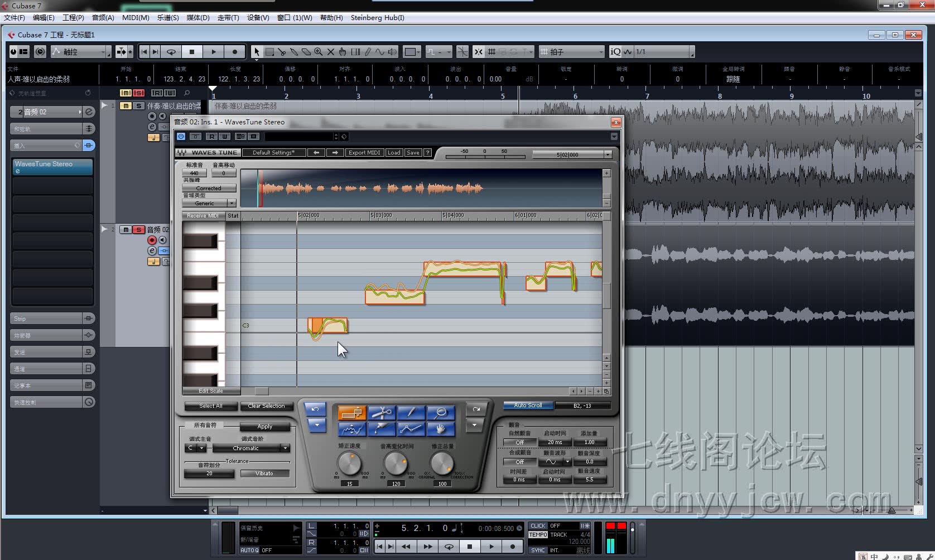Toggle WavesTune plugin power bypass button

[x=181, y=137]
